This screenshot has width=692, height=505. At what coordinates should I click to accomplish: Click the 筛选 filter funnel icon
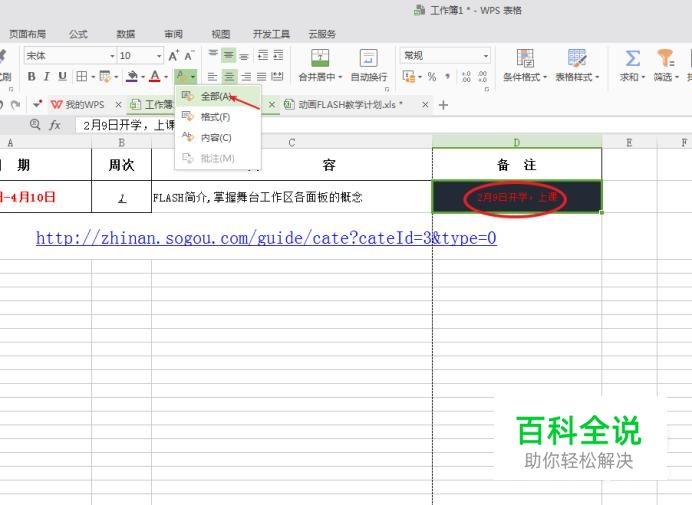666,58
